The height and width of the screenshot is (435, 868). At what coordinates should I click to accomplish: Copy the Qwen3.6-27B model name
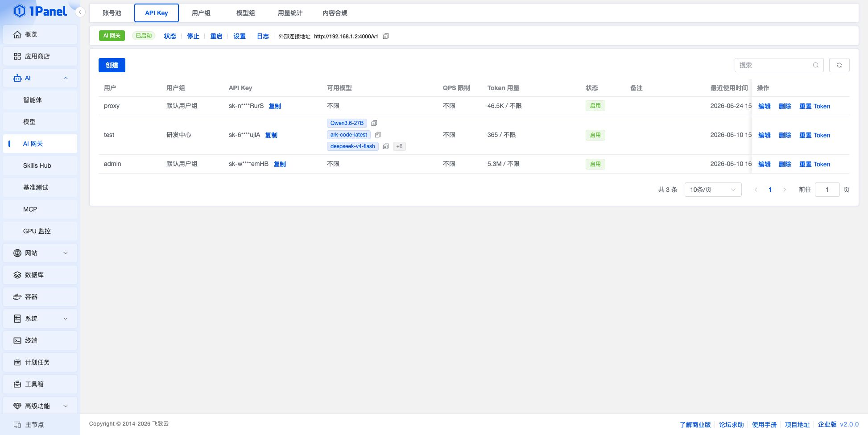pos(374,123)
